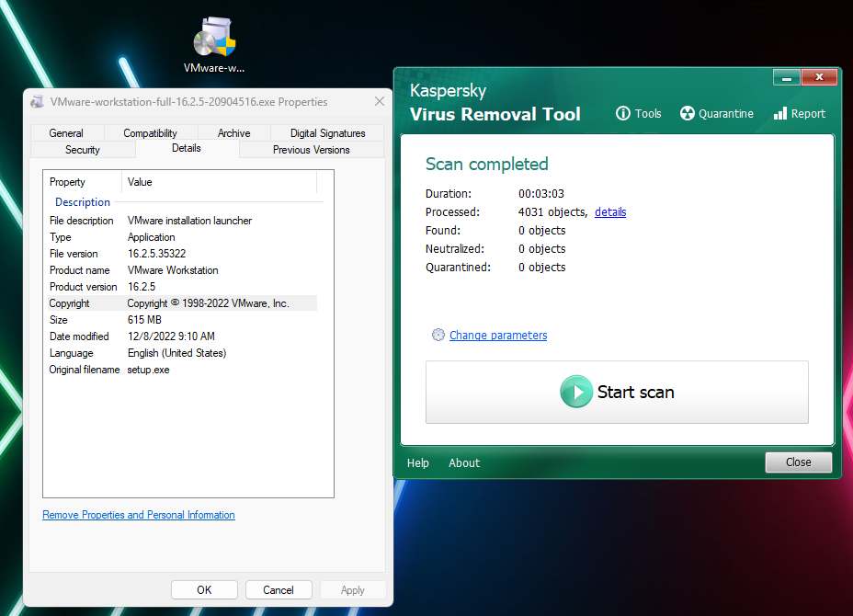Open the Tools menu in Kaspersky
This screenshot has height=616, width=853.
(639, 113)
